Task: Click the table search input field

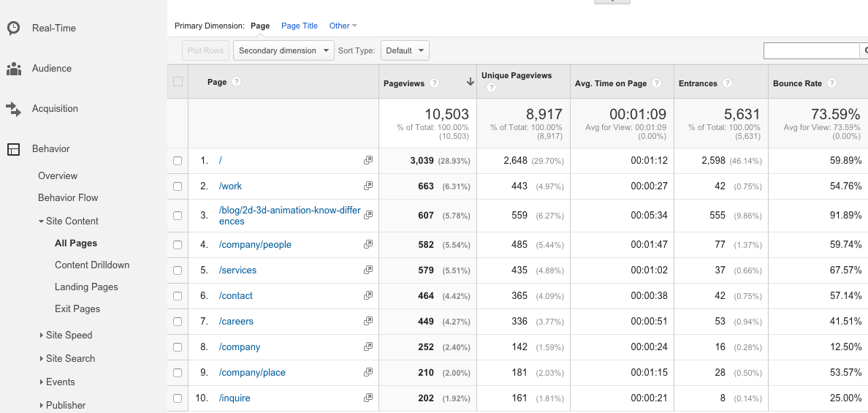Action: click(811, 50)
